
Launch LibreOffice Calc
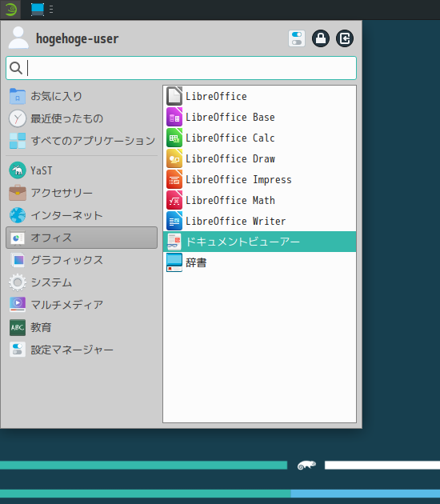(260, 138)
